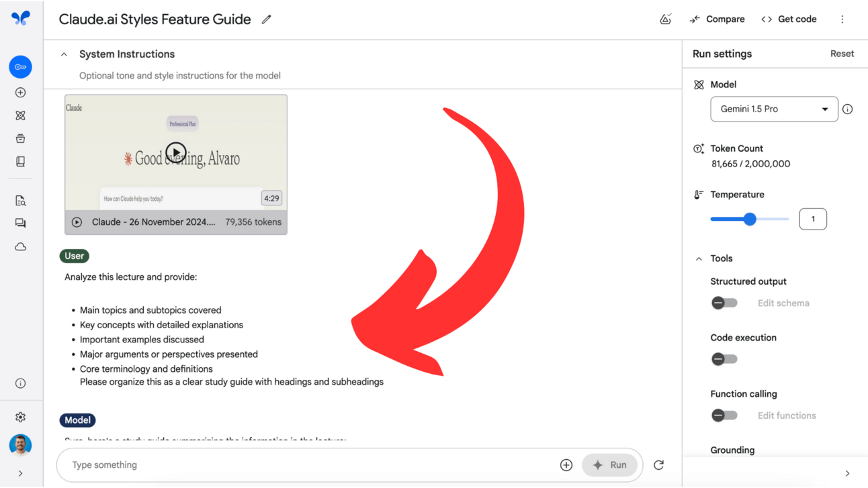
Task: Click the Model role label
Action: point(78,420)
